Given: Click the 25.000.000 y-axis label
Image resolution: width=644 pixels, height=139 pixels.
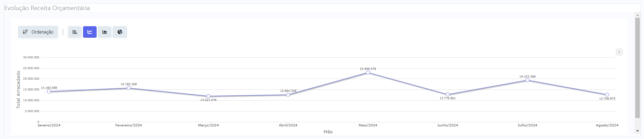Looking at the screenshot, I should (31, 68).
